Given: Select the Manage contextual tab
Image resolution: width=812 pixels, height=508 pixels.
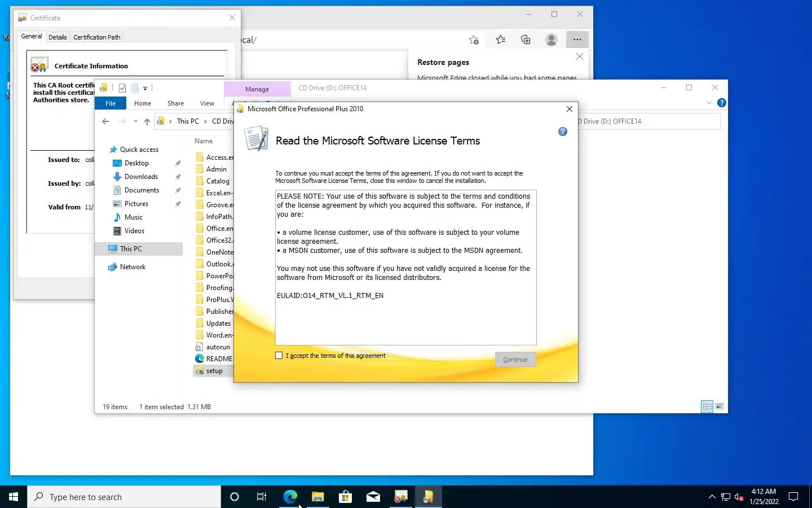Looking at the screenshot, I should tap(257, 89).
